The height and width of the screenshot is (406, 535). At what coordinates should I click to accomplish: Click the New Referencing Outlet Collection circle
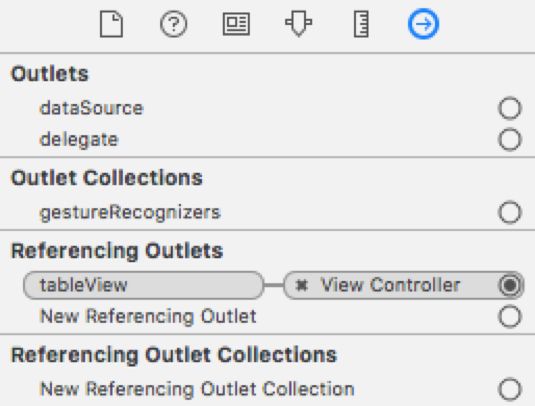coord(510,389)
